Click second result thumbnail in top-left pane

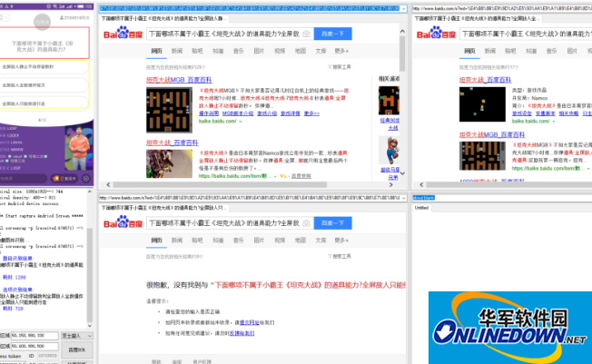pyautogui.click(x=169, y=164)
